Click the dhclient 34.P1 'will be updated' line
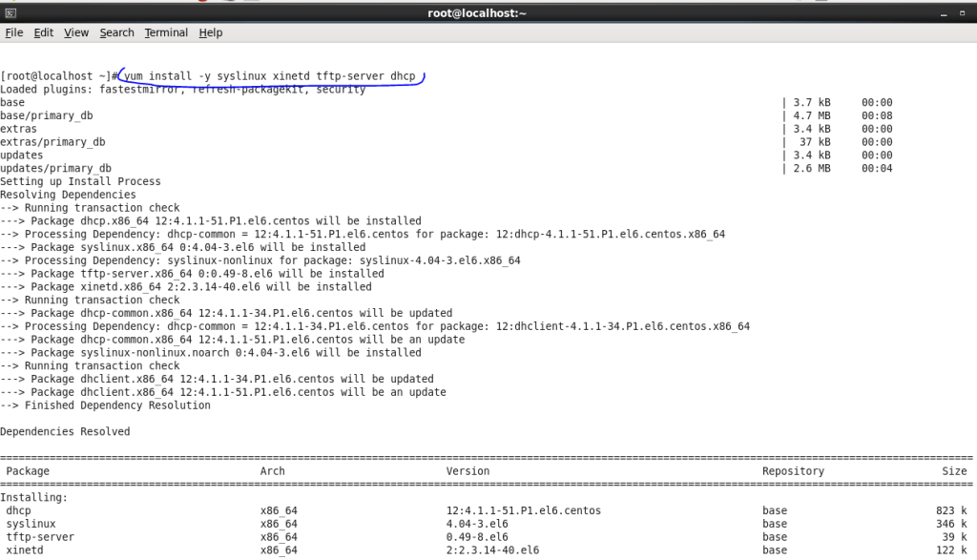 click(217, 379)
